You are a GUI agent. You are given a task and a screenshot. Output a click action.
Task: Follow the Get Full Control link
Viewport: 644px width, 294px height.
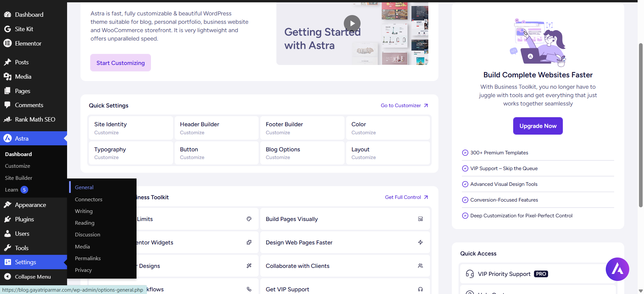click(x=407, y=197)
